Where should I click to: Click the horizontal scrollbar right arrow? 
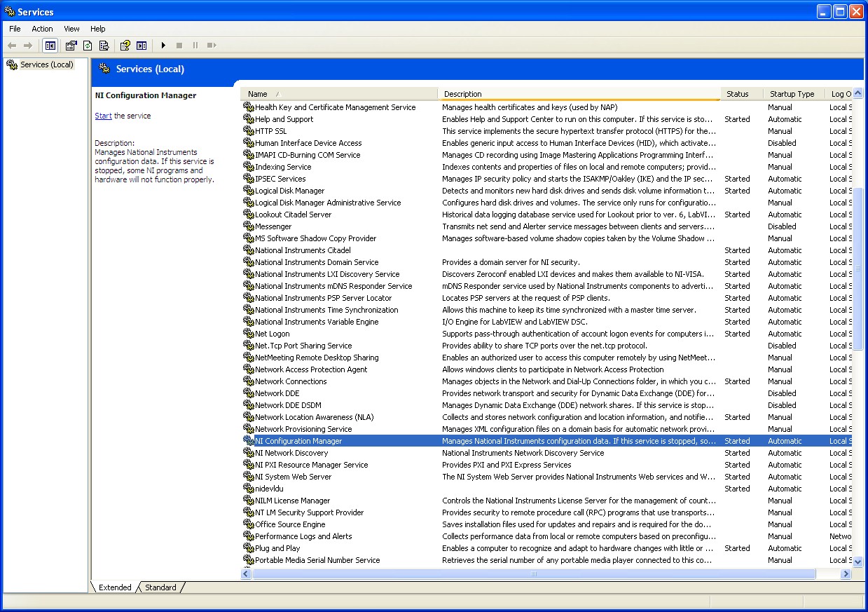click(x=846, y=573)
